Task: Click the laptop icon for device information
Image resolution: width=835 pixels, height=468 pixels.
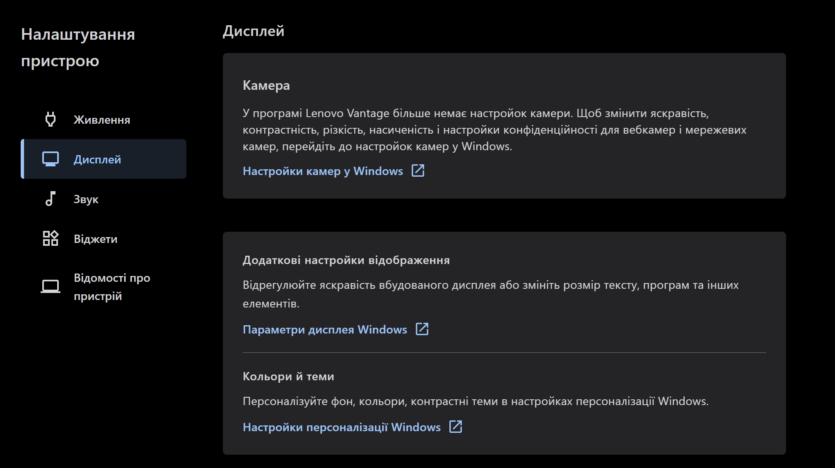Action: tap(51, 286)
